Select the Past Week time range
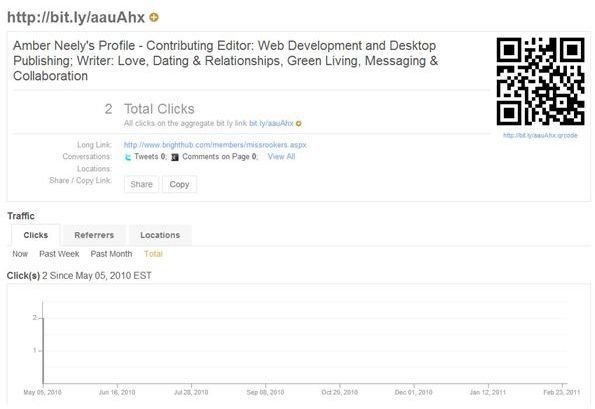This screenshot has height=409, width=595. click(59, 254)
